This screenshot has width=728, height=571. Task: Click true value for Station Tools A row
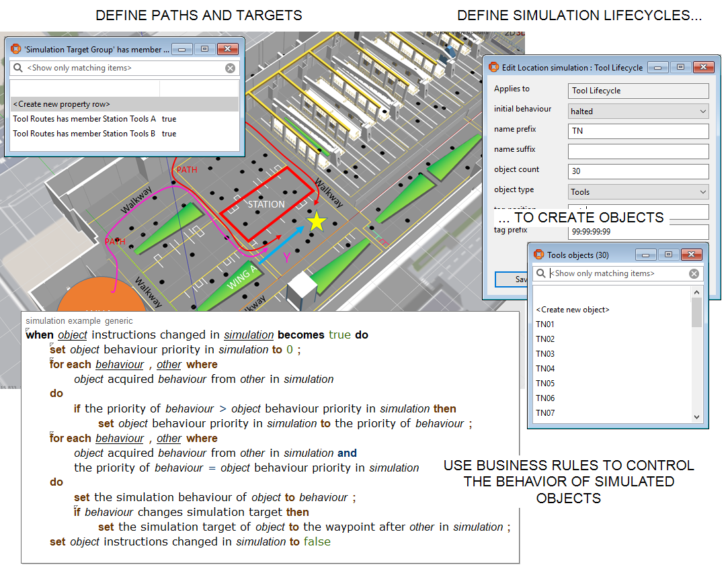coord(169,119)
